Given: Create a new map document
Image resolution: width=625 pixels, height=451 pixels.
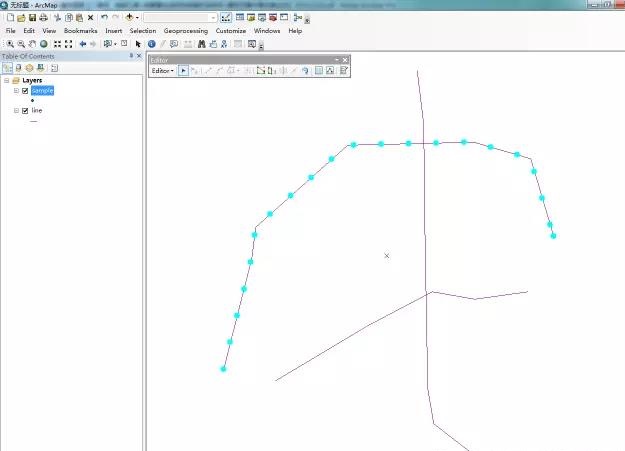Looking at the screenshot, I should [11, 18].
